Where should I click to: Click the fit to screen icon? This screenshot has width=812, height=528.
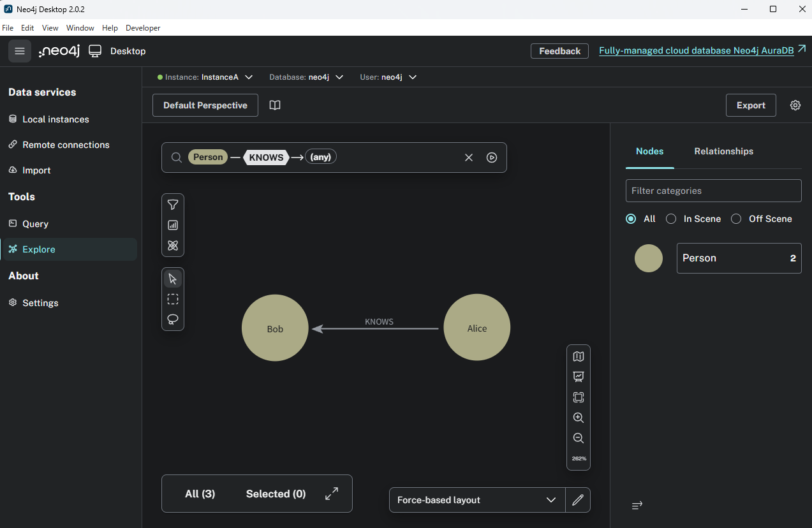pyautogui.click(x=579, y=397)
